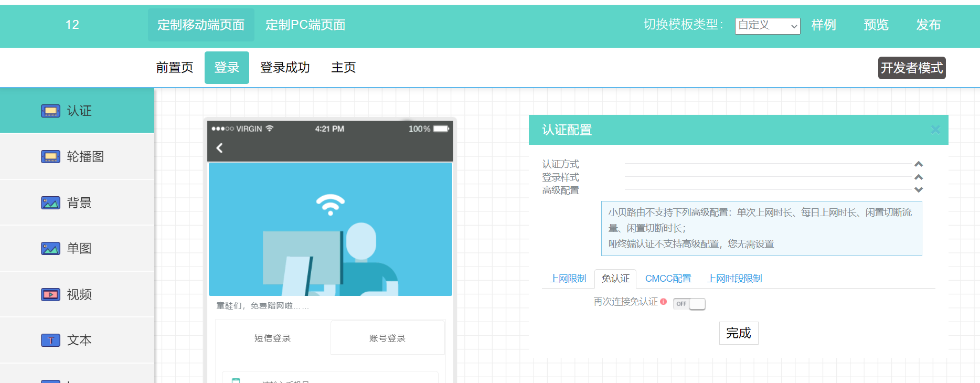Image resolution: width=980 pixels, height=383 pixels.
Task: Open the 主页 page tab
Action: (344, 68)
